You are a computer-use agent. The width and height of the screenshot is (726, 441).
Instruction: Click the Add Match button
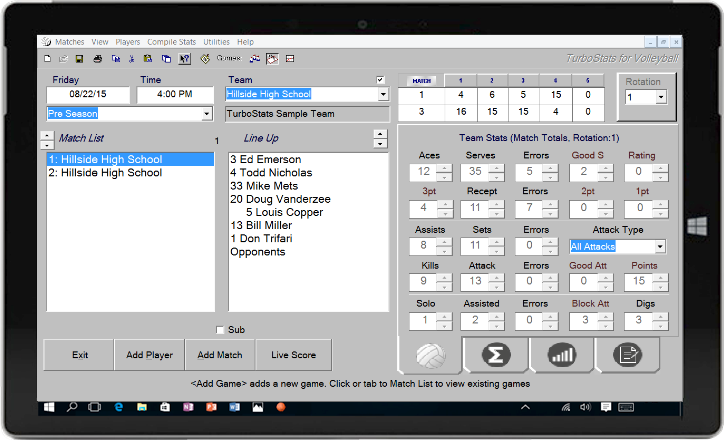pyautogui.click(x=220, y=355)
